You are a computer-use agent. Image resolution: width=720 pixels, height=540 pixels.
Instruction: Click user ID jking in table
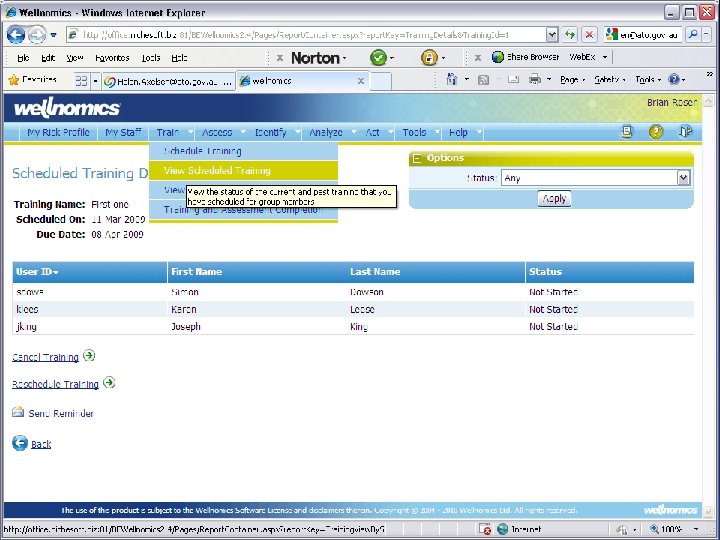click(x=26, y=326)
